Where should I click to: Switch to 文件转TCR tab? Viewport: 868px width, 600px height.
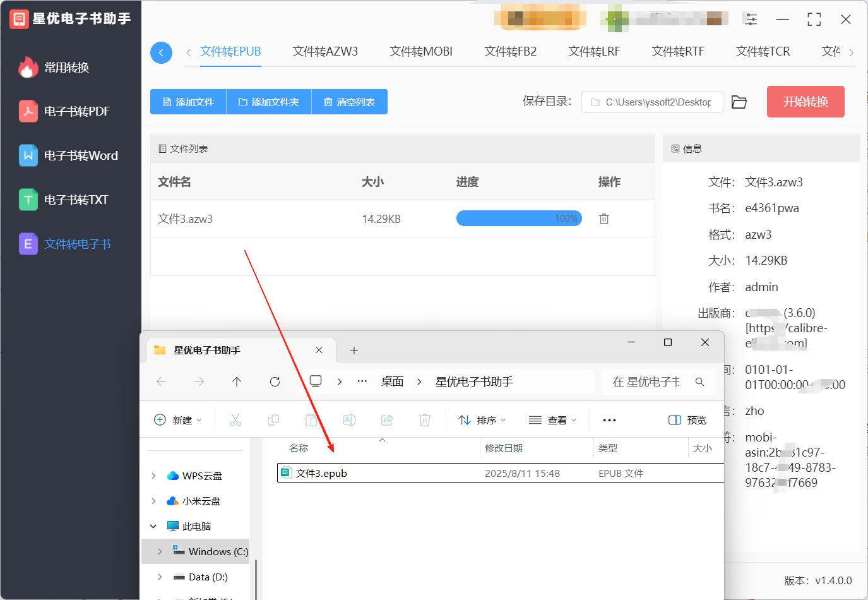coord(763,52)
